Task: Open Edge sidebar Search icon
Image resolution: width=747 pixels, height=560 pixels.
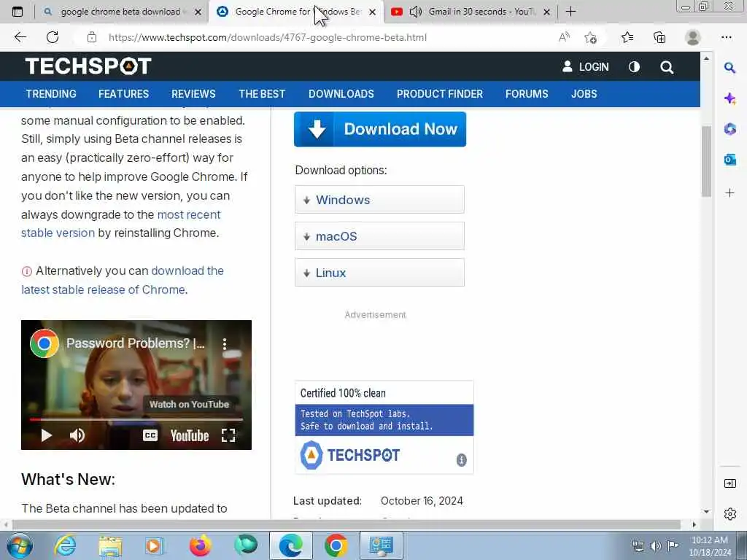Action: tap(729, 68)
